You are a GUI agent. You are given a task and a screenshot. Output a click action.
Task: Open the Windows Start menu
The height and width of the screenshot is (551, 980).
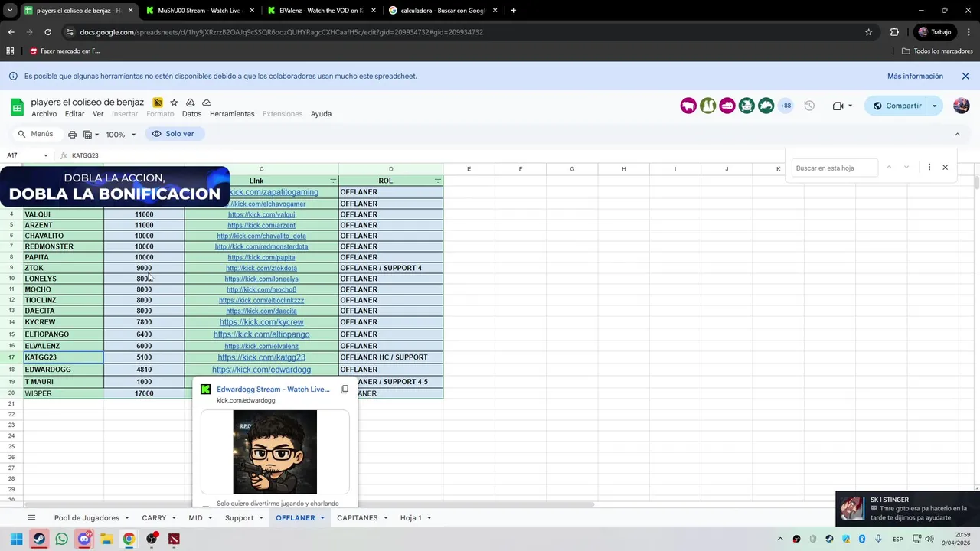pyautogui.click(x=17, y=539)
